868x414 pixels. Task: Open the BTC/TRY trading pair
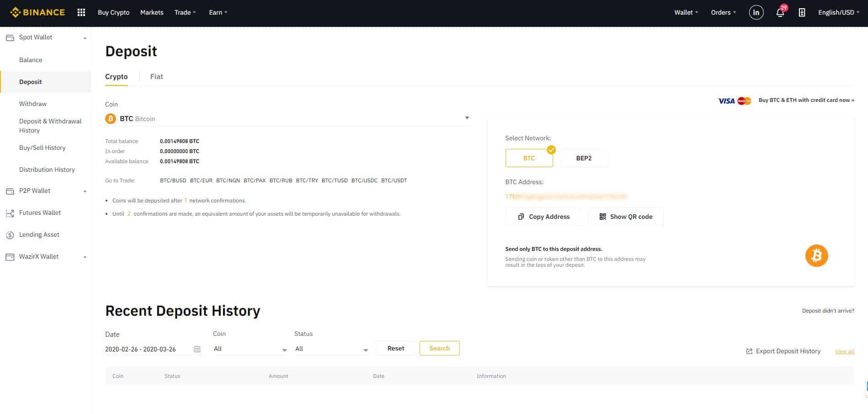(x=307, y=180)
